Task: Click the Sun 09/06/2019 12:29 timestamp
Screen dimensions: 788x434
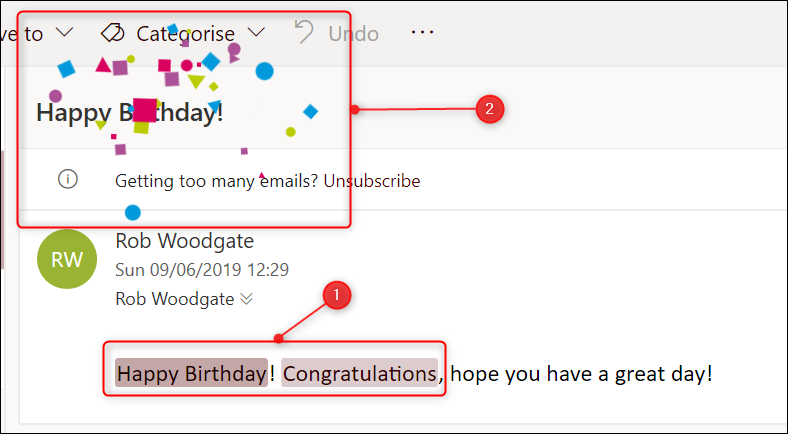Action: pyautogui.click(x=202, y=269)
